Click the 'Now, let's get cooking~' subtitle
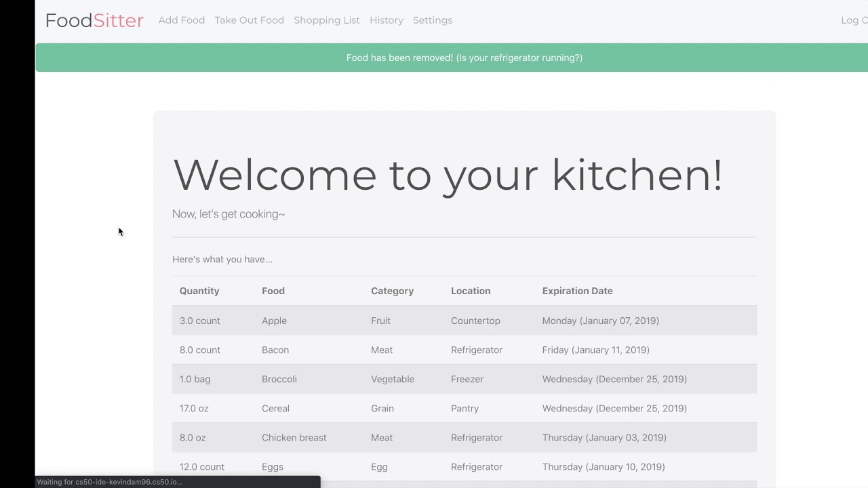This screenshot has height=488, width=868. tap(229, 214)
